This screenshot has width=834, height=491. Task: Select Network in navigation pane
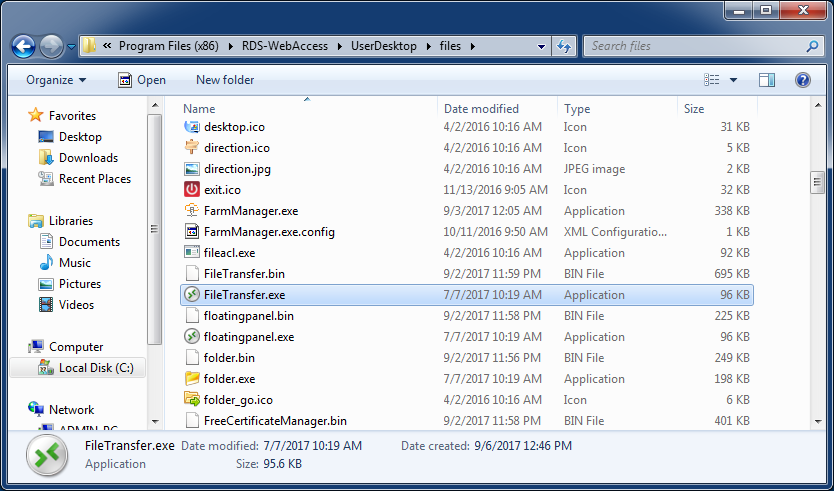(71, 410)
